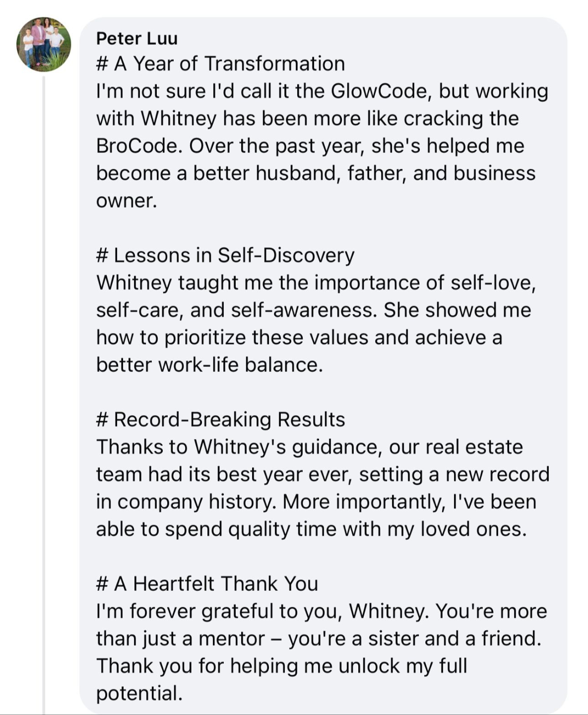Viewport: 588px width, 715px height.
Task: Open Peter Luu's profile picture
Action: [x=44, y=45]
